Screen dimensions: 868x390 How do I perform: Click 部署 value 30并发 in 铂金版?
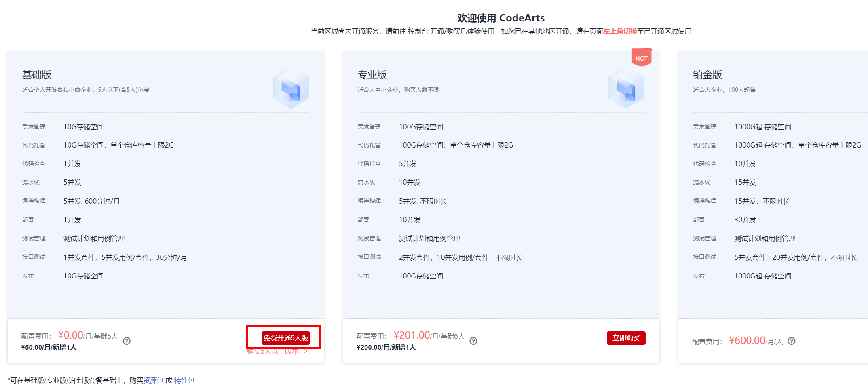pos(745,220)
